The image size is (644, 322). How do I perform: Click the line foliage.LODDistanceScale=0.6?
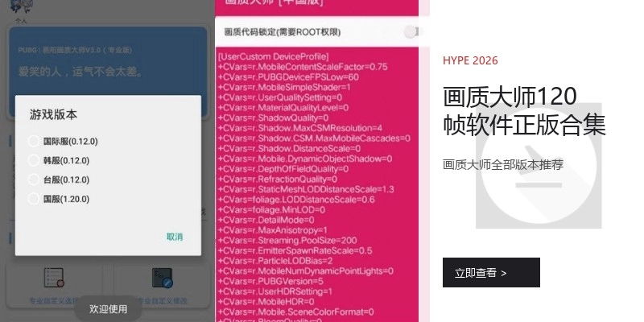pyautogui.click(x=296, y=200)
